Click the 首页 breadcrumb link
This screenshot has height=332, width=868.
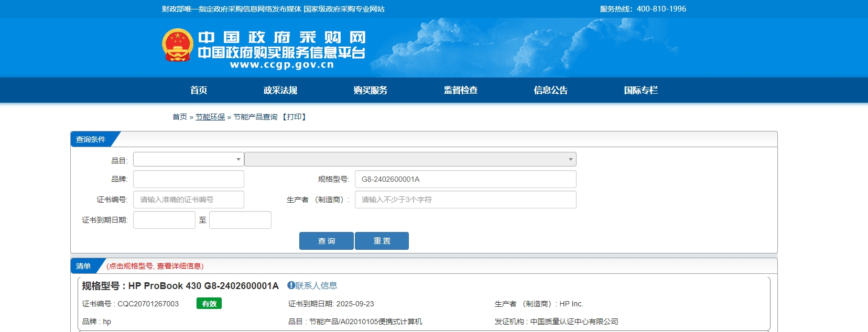pos(180,117)
